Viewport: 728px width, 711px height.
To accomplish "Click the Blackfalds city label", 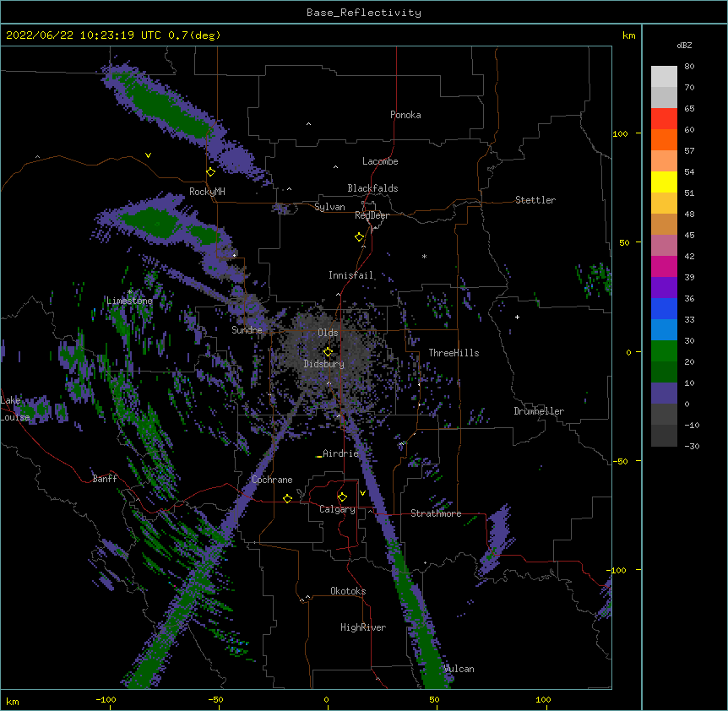I will (372, 188).
